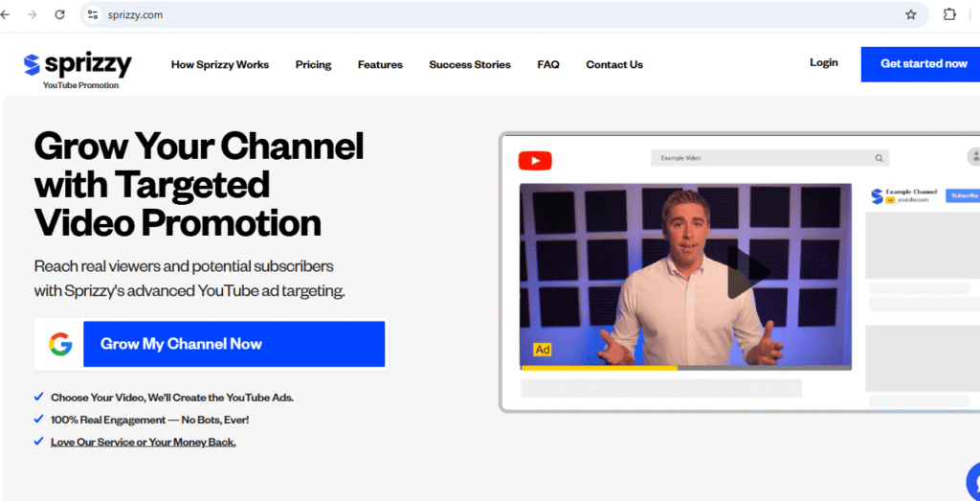Click YouTube Promotion tagline under logo
980x501 pixels.
pos(80,85)
